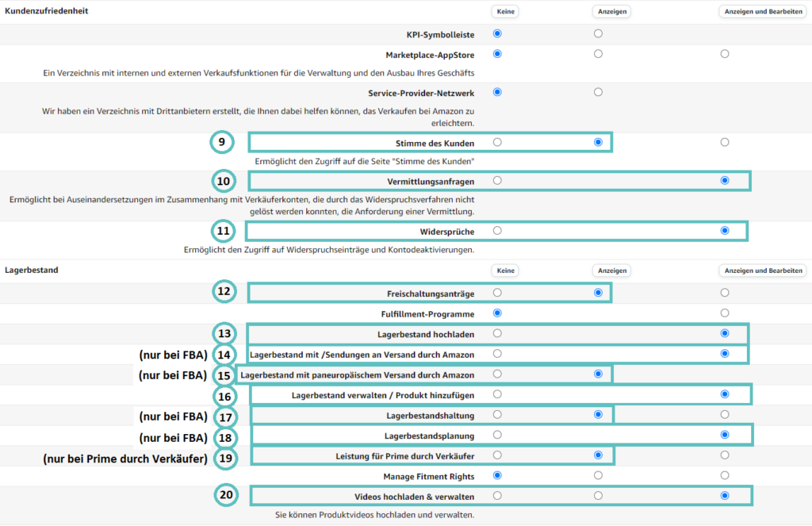This screenshot has width=812, height=526.
Task: Choose Anzeigen und Bearbeiten for Lagerbestandsplanung
Action: click(725, 435)
